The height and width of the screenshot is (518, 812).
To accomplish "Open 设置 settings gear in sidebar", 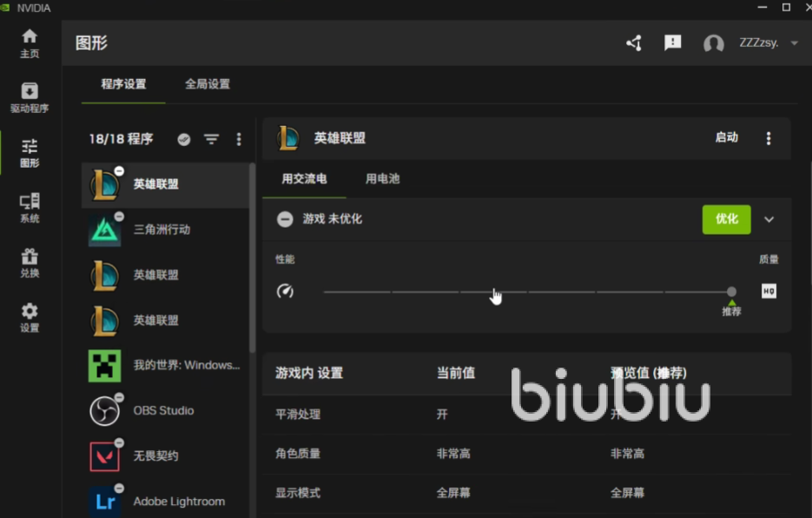I will click(x=30, y=317).
